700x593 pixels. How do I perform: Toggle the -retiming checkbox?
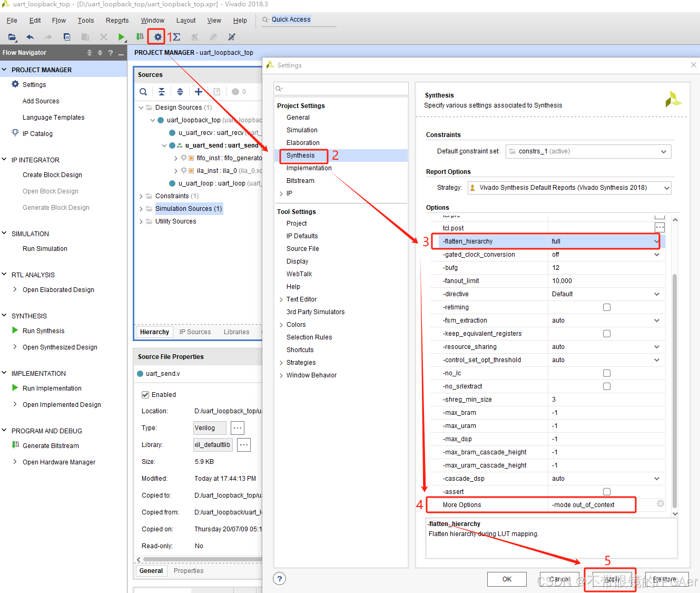(x=607, y=307)
